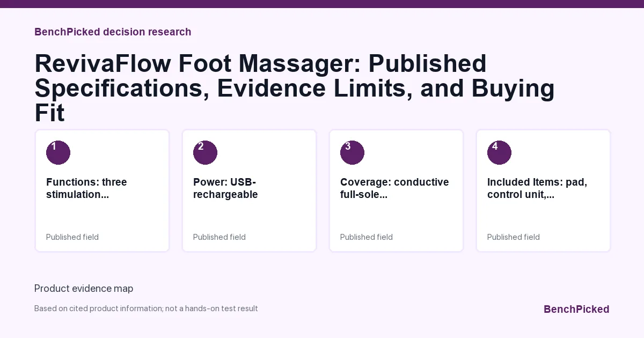Click the BenchPicked decision research header
Viewport: 644px width, 338px height.
(x=113, y=32)
